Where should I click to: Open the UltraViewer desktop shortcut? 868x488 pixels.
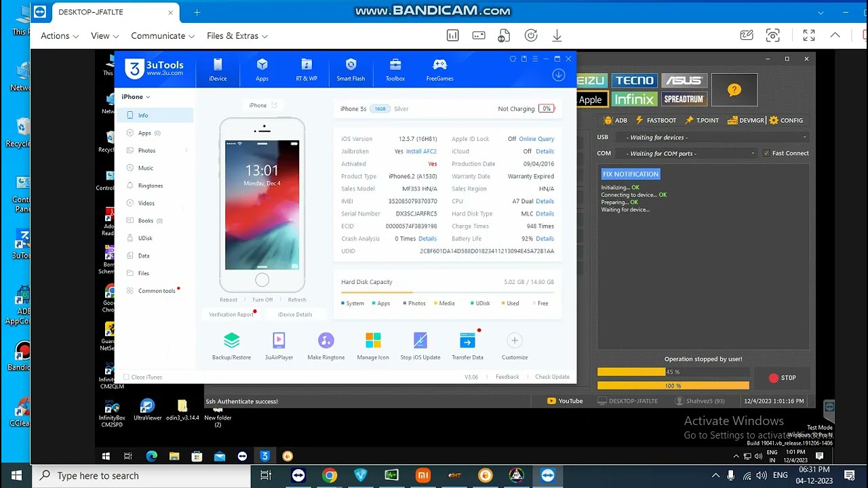pyautogui.click(x=147, y=410)
